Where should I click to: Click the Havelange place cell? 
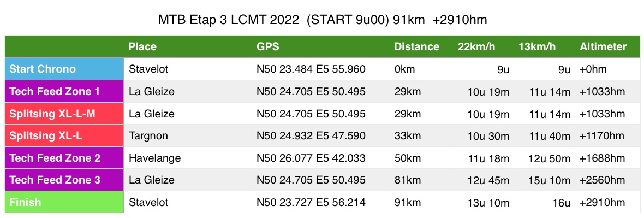(x=188, y=158)
